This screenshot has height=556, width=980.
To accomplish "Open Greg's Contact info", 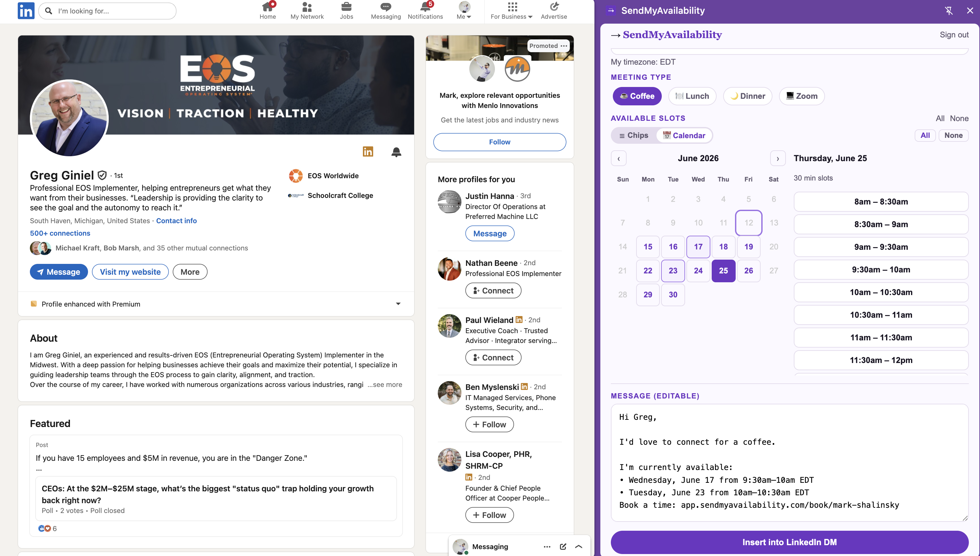I will [176, 221].
